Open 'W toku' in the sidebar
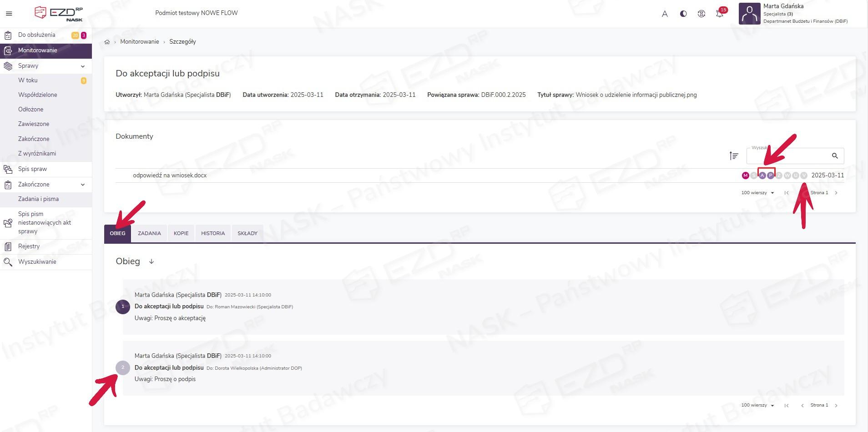 point(28,80)
